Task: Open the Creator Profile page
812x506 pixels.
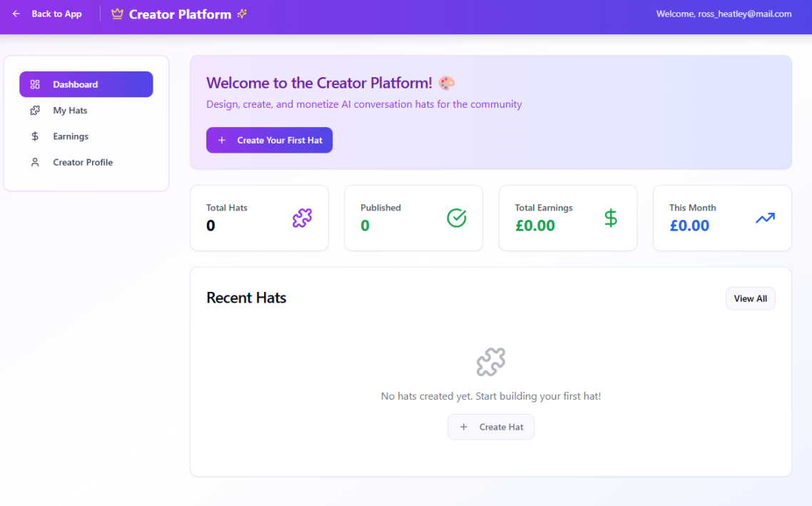Action: point(86,162)
